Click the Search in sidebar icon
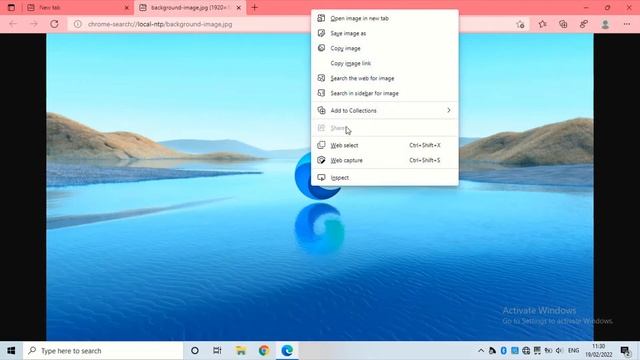This screenshot has height=360, width=640. [x=321, y=93]
